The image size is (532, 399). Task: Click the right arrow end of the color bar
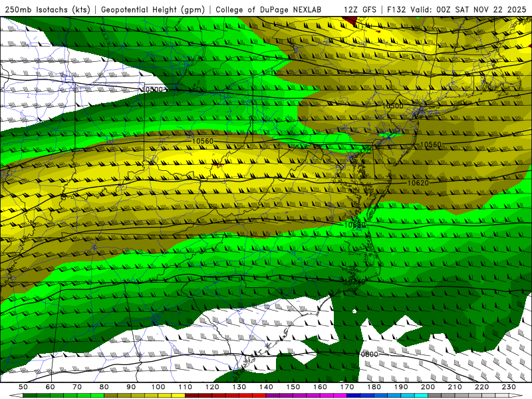[516, 396]
